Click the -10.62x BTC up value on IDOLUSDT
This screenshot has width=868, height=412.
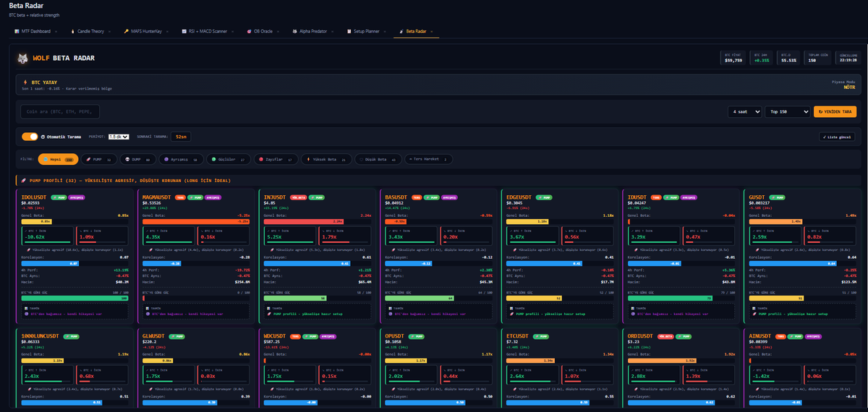coord(34,237)
